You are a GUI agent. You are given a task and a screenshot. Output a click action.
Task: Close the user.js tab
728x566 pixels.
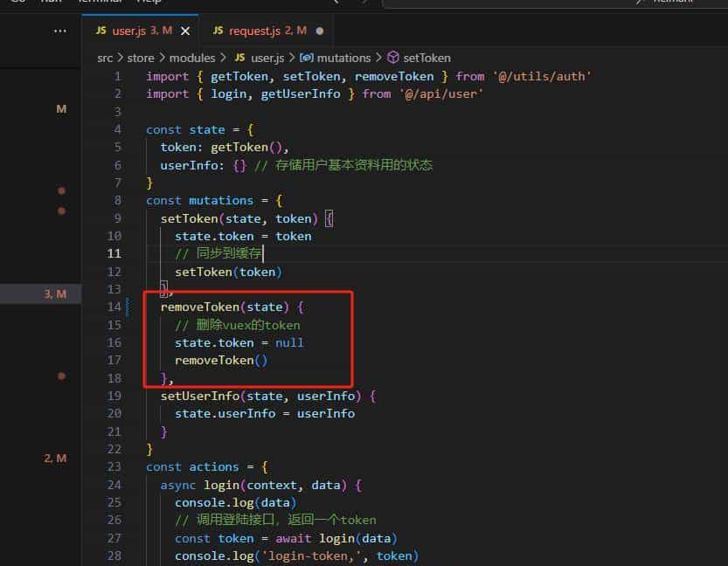pyautogui.click(x=184, y=29)
